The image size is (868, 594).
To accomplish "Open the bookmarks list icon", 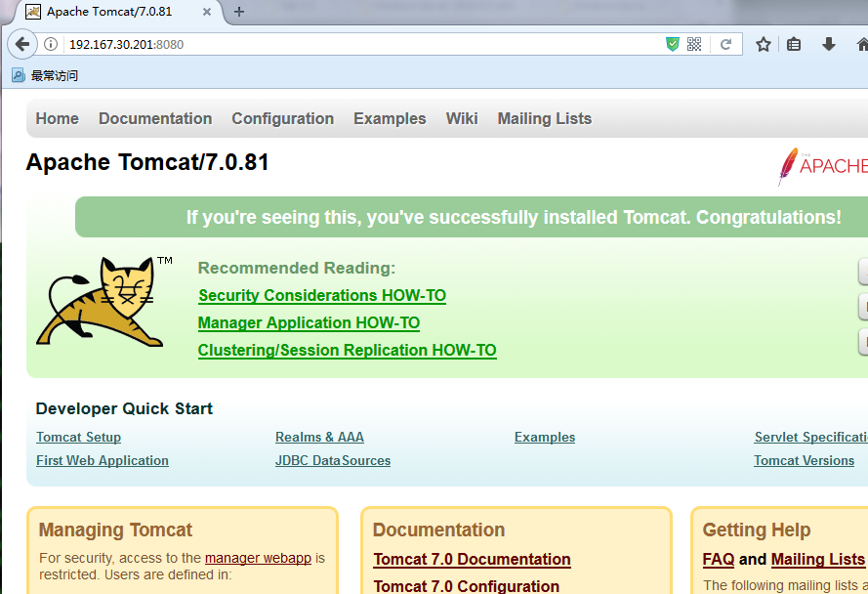I will pyautogui.click(x=794, y=44).
